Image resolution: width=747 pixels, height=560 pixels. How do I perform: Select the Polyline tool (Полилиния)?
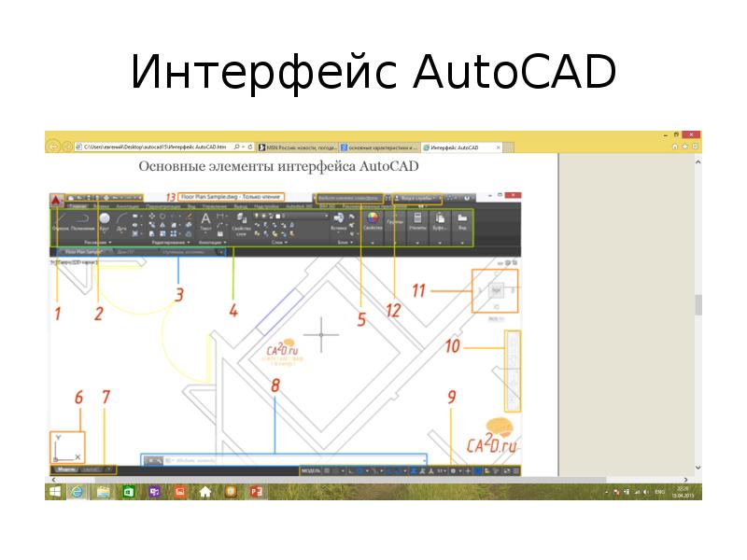[x=83, y=222]
